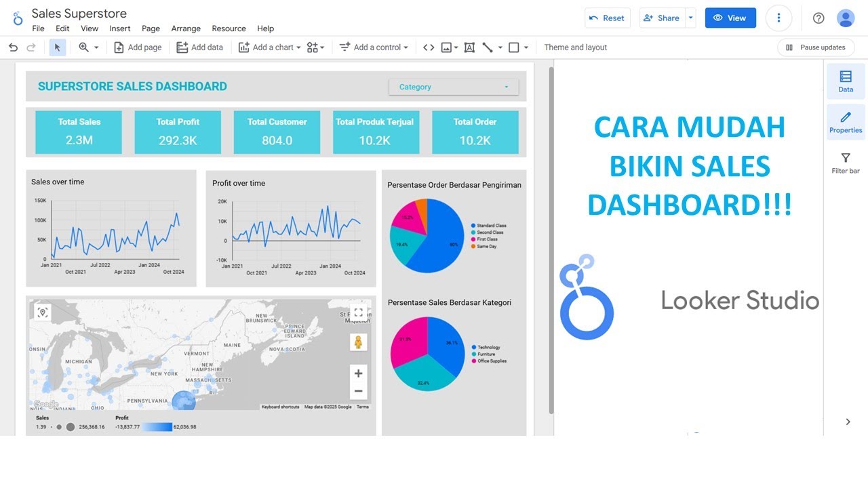
Task: Click the map Terms link
Action: point(363,407)
